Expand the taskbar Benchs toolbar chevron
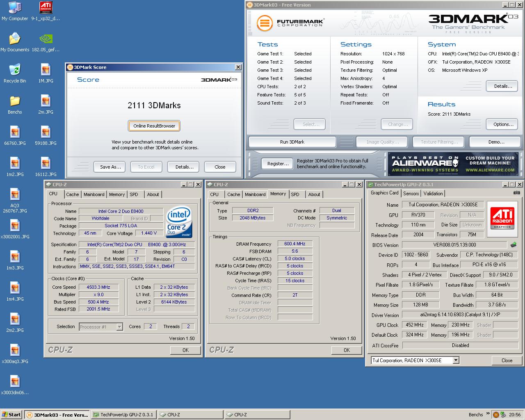The image size is (525, 420). [x=488, y=414]
